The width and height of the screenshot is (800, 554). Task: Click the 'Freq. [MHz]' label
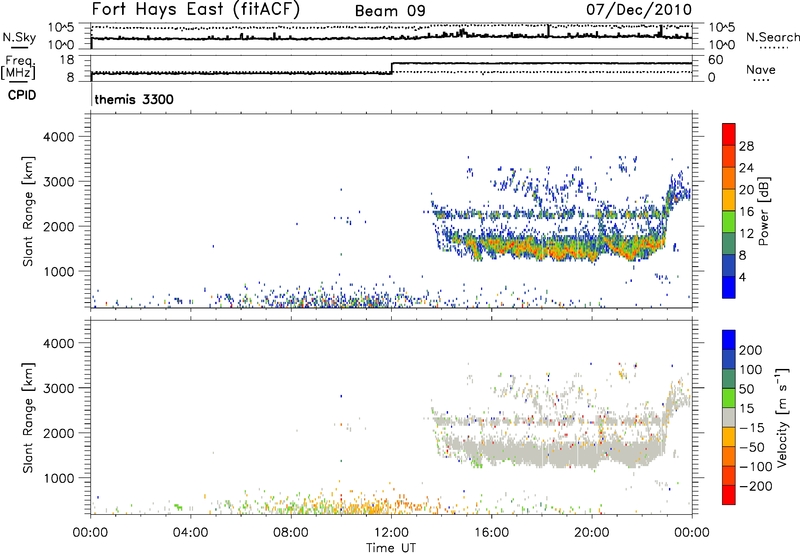click(x=19, y=68)
